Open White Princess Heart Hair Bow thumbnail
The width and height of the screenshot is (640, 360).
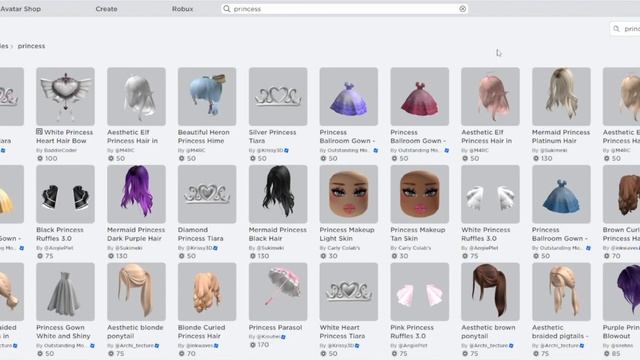coord(65,96)
